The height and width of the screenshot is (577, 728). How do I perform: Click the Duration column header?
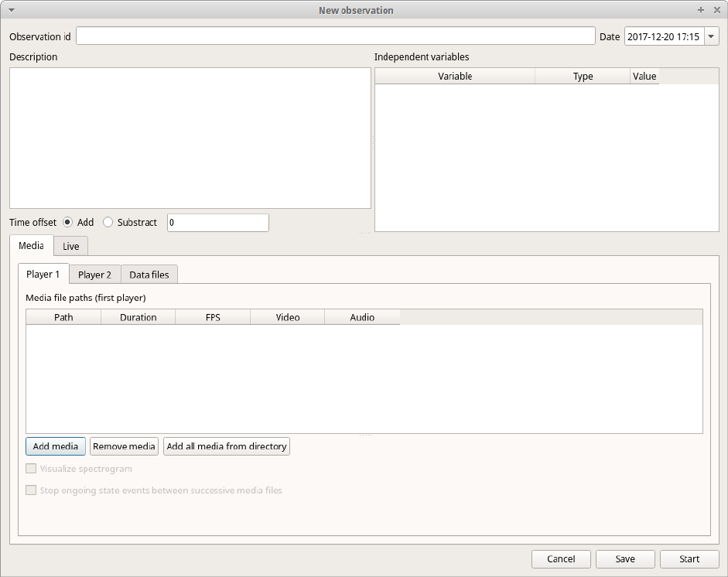(138, 317)
